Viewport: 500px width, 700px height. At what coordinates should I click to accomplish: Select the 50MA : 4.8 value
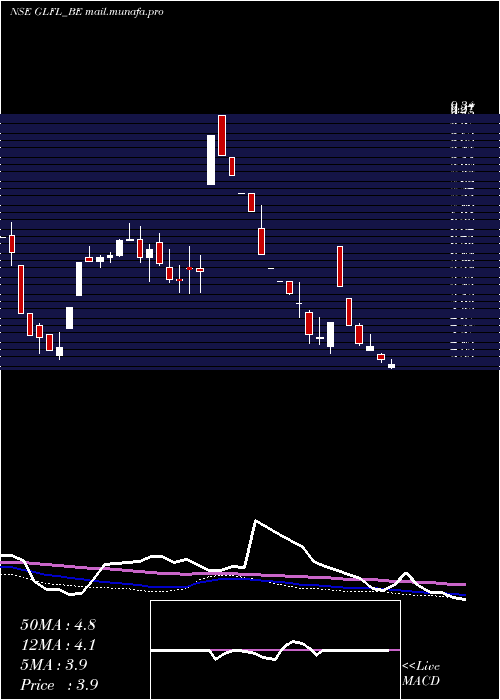coord(58,625)
